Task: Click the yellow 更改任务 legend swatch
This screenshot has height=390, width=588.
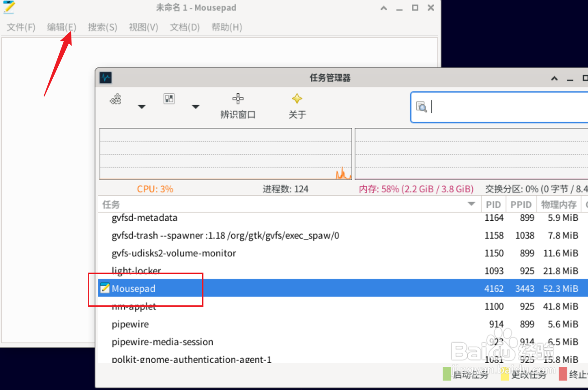Action: click(x=505, y=375)
